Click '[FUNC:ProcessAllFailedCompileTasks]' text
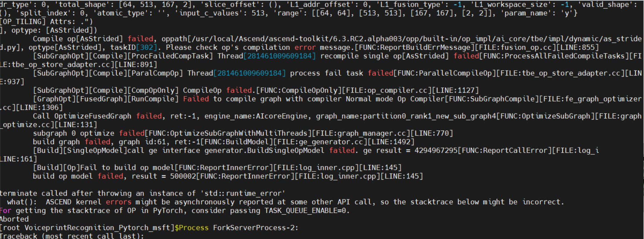This screenshot has height=239, width=644. click(554, 56)
